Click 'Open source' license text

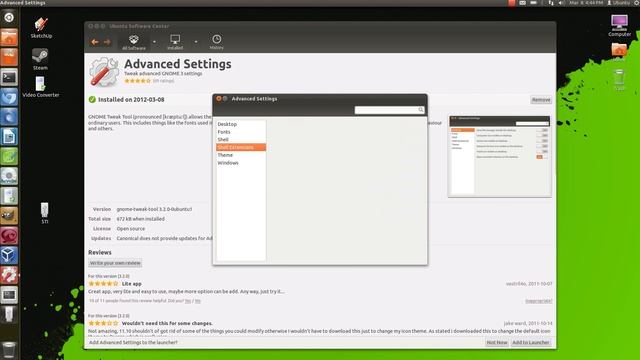[x=131, y=229]
